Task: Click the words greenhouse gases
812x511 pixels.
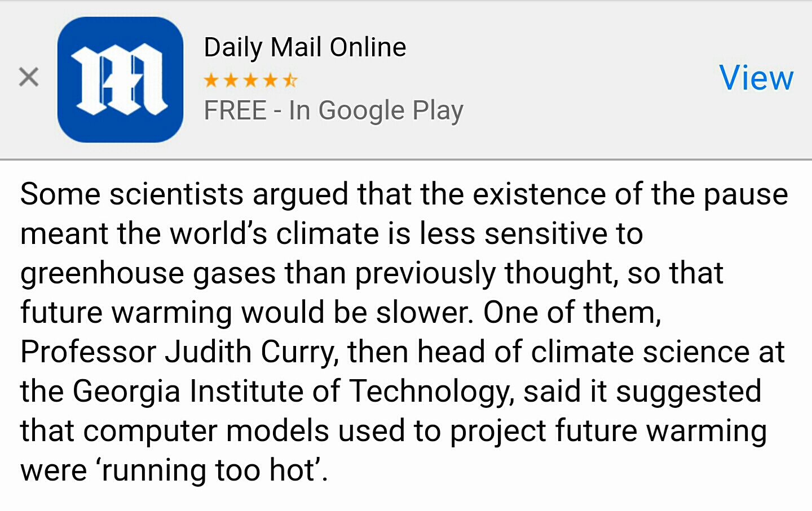Action: click(148, 273)
